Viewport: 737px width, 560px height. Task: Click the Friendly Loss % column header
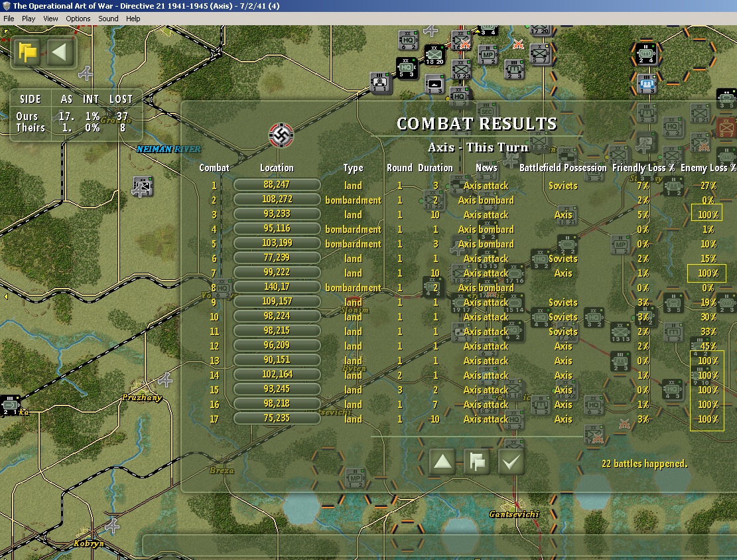(643, 168)
